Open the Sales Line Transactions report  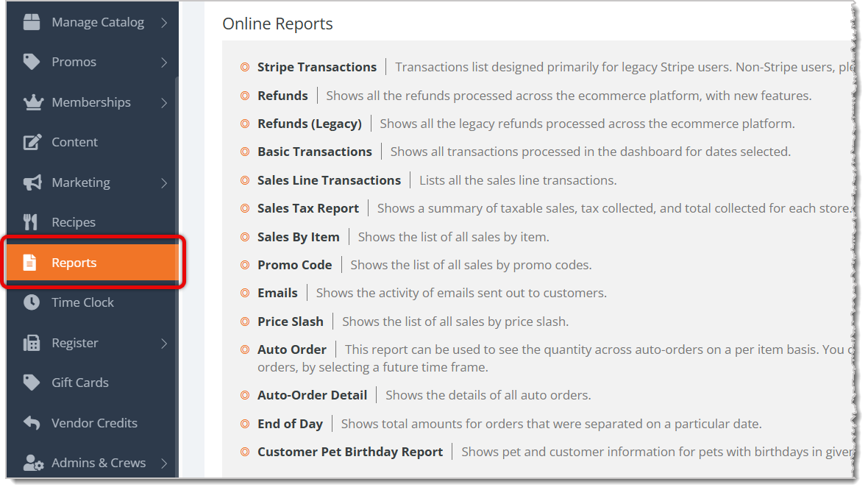pyautogui.click(x=329, y=180)
